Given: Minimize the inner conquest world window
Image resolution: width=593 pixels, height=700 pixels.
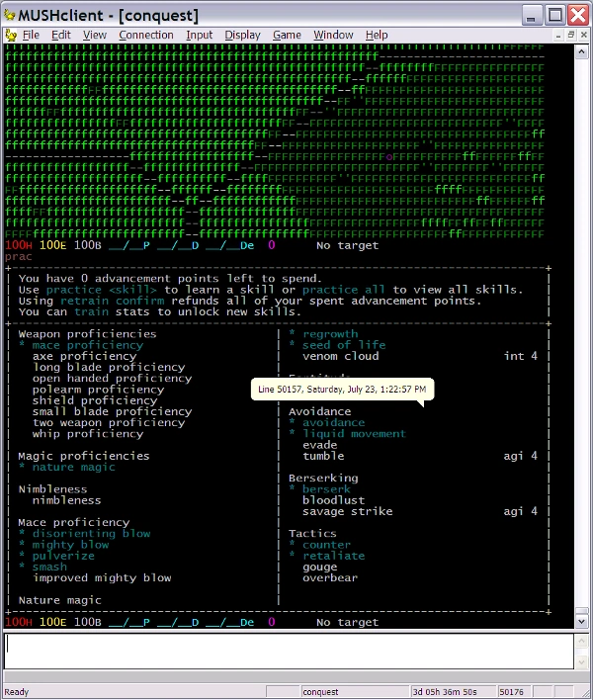Looking at the screenshot, I should tap(558, 35).
